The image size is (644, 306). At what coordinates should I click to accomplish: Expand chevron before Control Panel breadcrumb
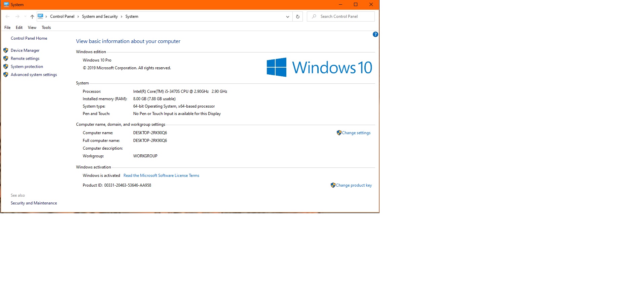46,16
